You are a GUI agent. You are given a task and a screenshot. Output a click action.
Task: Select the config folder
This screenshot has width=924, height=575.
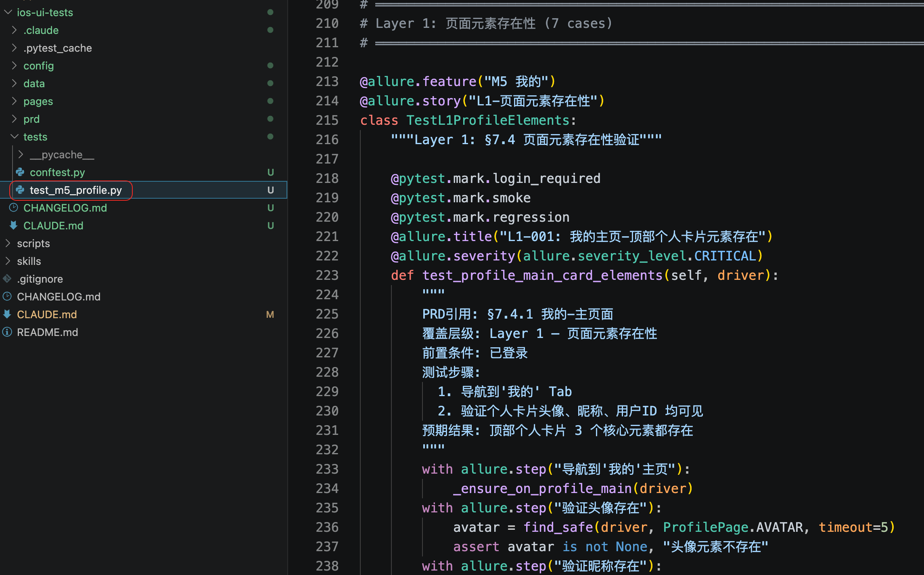pyautogui.click(x=38, y=66)
